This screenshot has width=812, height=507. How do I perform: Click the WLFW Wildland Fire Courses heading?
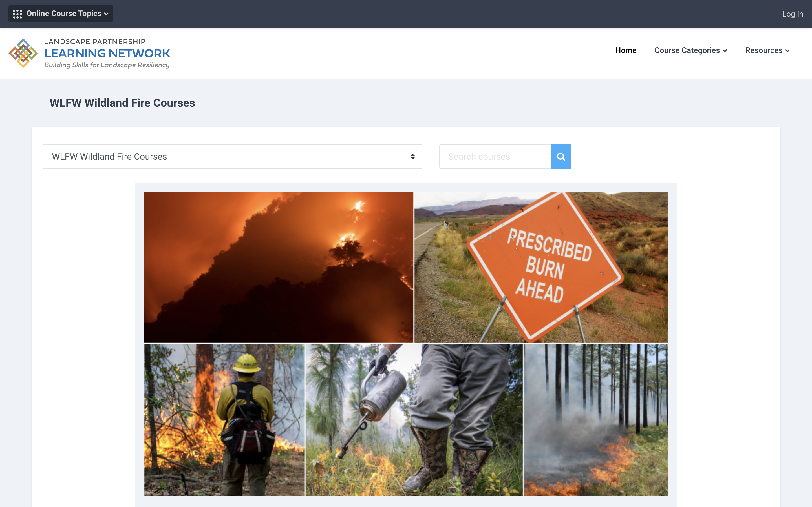(x=122, y=103)
